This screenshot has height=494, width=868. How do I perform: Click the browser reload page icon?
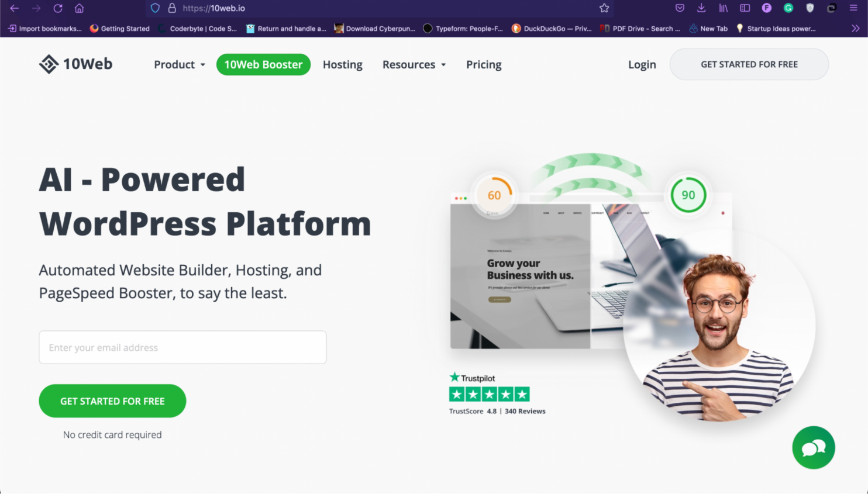(x=57, y=8)
